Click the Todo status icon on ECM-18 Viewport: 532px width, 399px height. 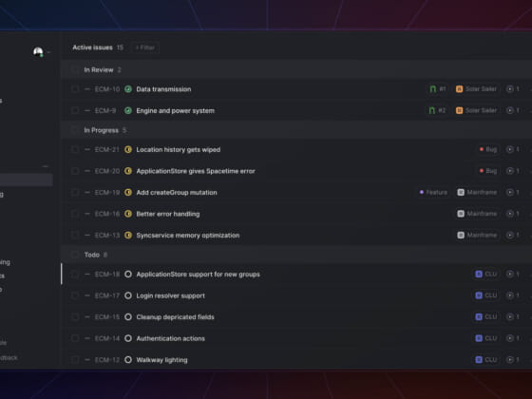tap(128, 275)
